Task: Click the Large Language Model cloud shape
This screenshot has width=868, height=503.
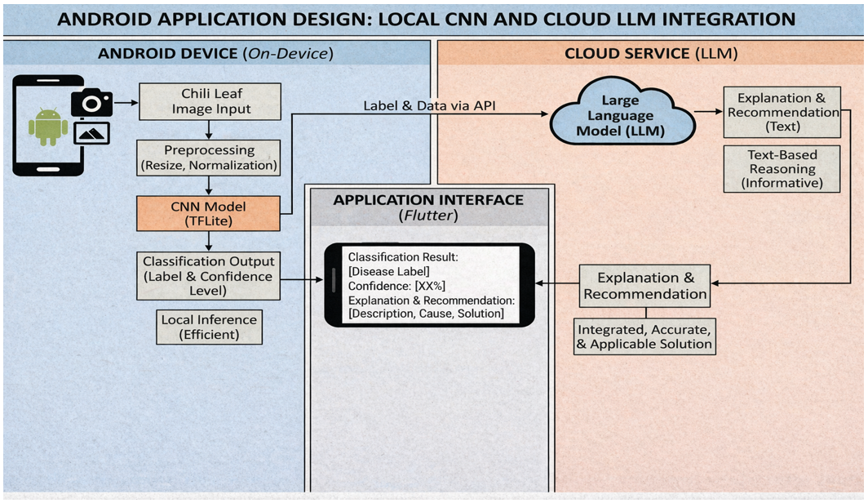Action: click(622, 113)
